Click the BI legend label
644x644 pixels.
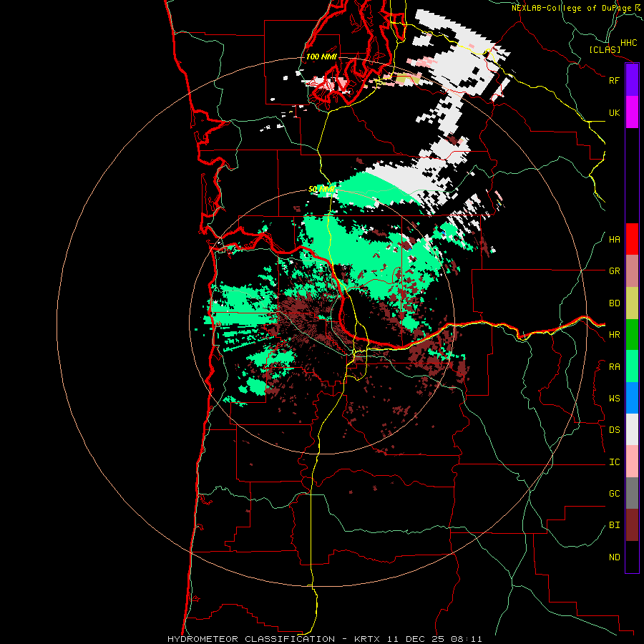pyautogui.click(x=614, y=525)
